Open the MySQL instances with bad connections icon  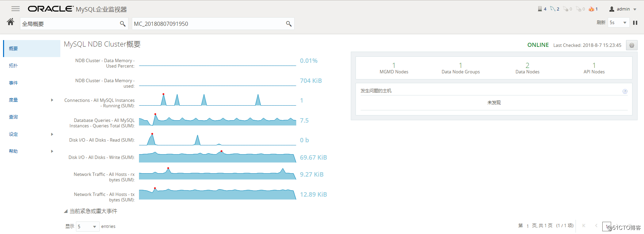(566, 9)
